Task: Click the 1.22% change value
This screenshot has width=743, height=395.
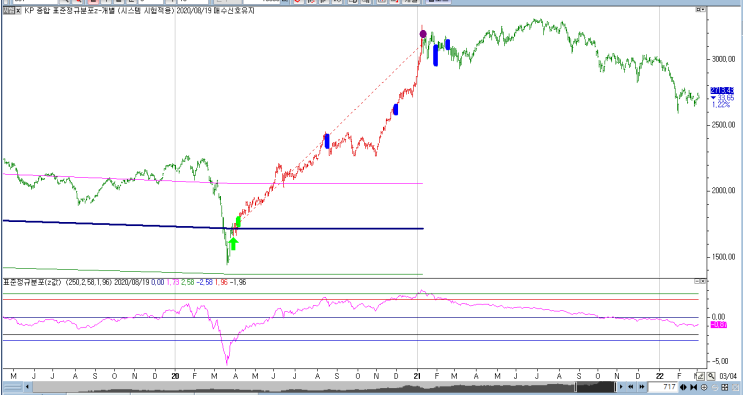Action: pos(721,105)
